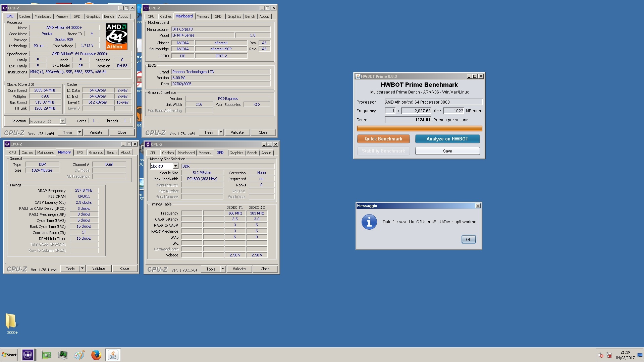Click the info icon in Messaggio dialog

coord(369,222)
